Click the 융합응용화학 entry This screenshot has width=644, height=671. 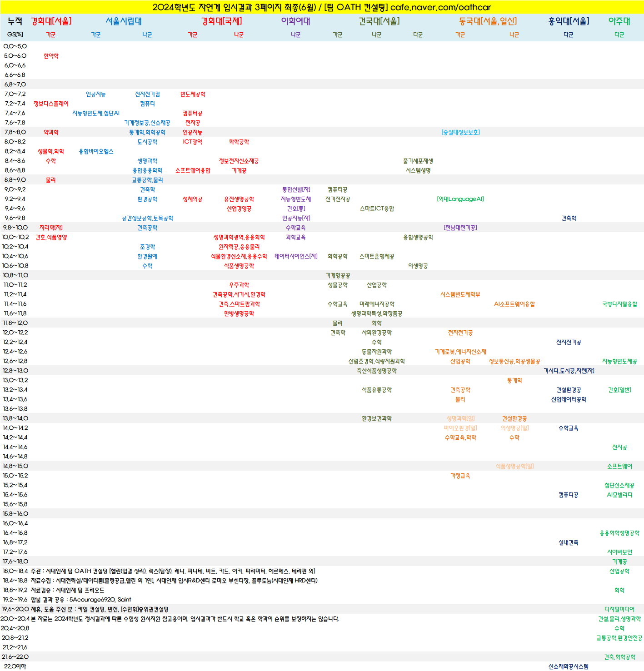point(147,170)
